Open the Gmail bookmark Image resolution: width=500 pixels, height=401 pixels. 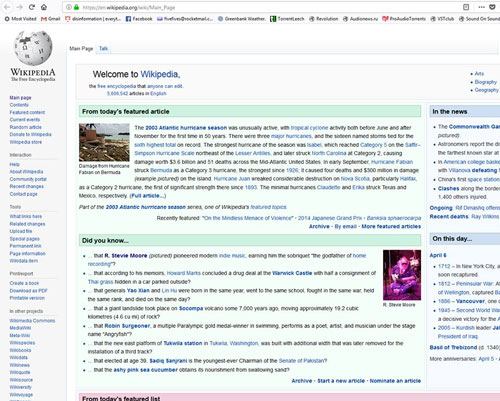(x=50, y=19)
